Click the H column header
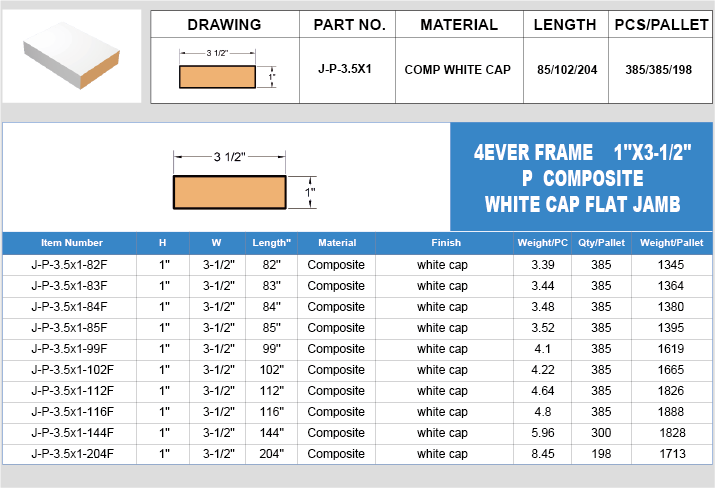 [162, 243]
